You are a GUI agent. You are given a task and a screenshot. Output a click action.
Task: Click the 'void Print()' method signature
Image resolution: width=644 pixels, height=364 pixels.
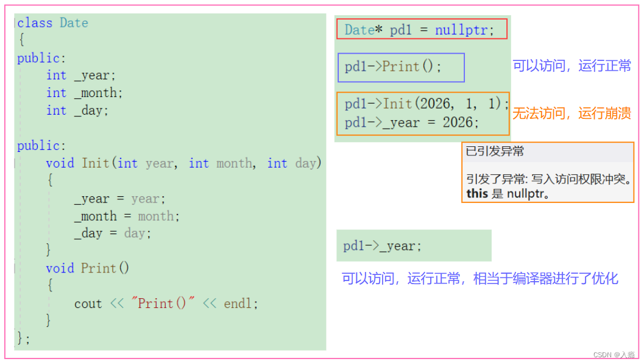coord(88,268)
